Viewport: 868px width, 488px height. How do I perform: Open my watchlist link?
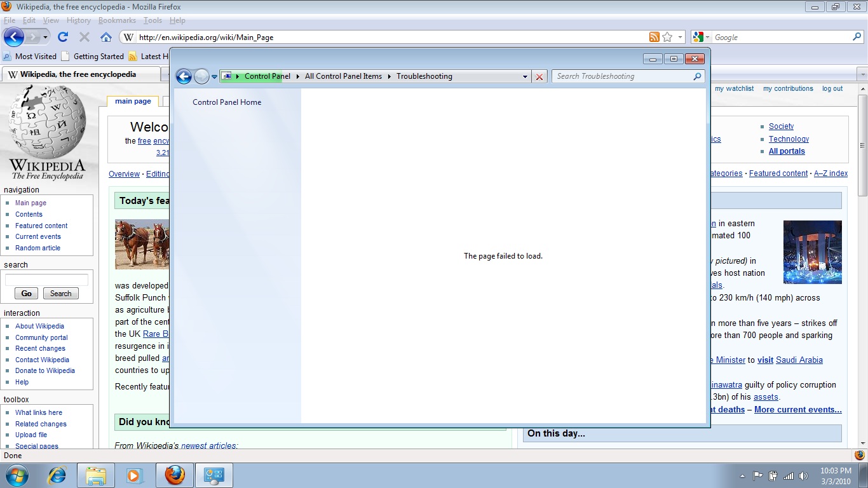[x=734, y=89]
